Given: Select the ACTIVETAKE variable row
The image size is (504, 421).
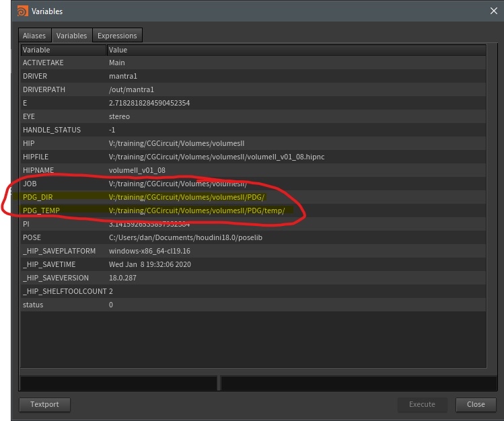Looking at the screenshot, I should click(x=253, y=63).
